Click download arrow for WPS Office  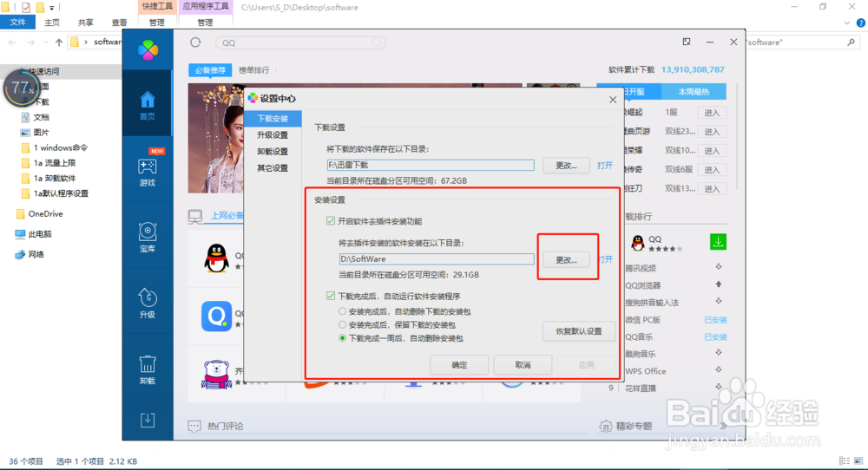[x=718, y=370]
